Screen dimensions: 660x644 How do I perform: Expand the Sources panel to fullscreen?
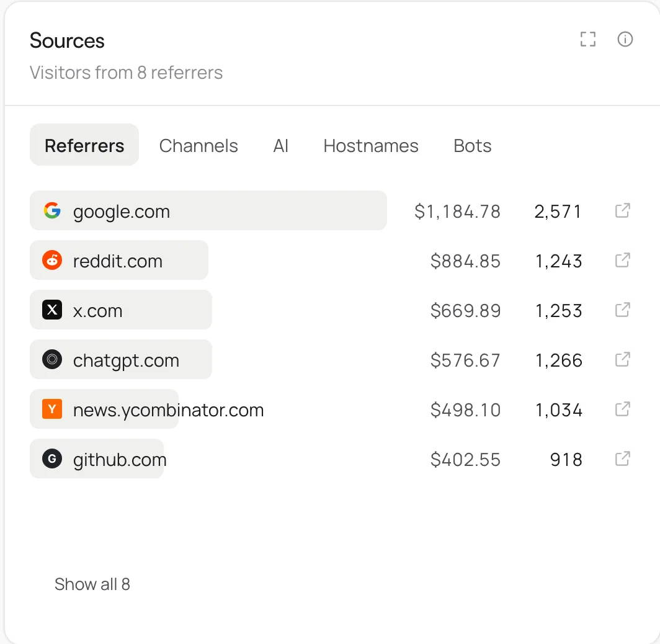tap(587, 39)
